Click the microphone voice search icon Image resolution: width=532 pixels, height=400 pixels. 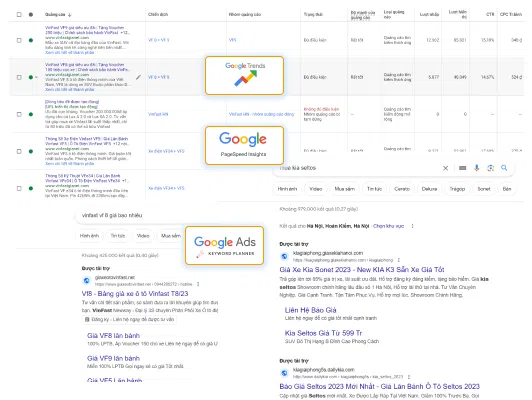coord(477,168)
